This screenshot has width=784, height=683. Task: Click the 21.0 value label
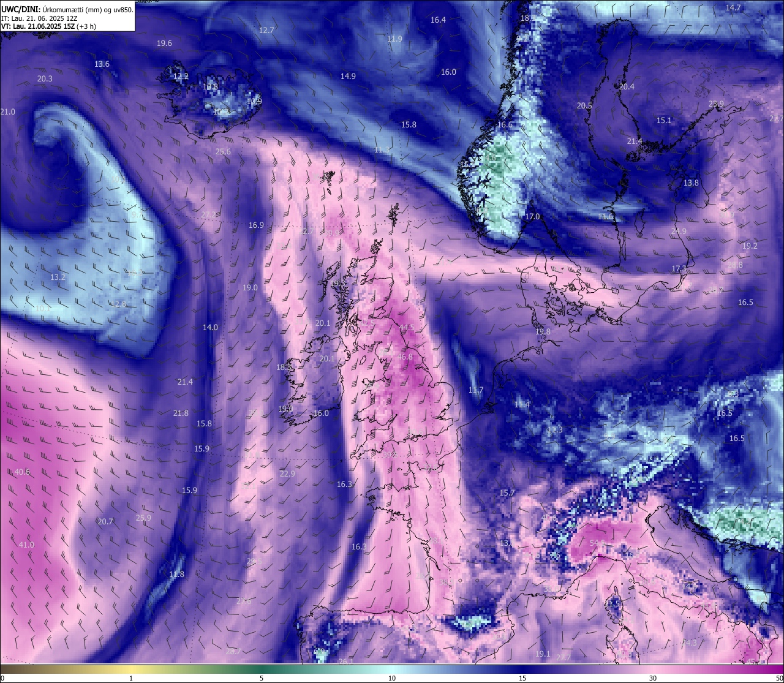[7, 111]
